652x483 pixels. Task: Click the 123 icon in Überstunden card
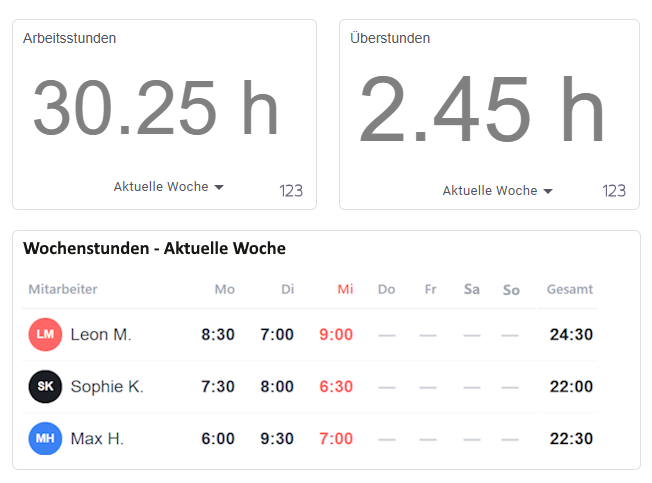[614, 191]
